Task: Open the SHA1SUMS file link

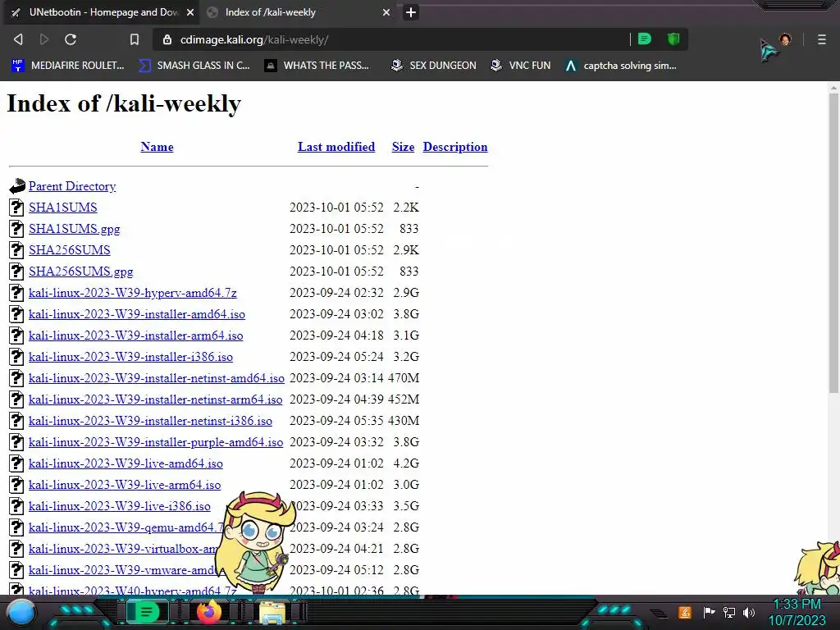Action: click(x=63, y=208)
